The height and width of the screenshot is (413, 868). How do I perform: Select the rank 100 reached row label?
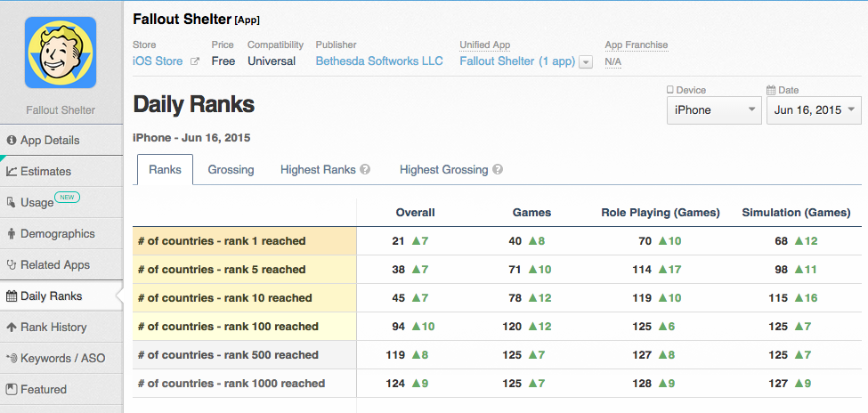tap(228, 327)
